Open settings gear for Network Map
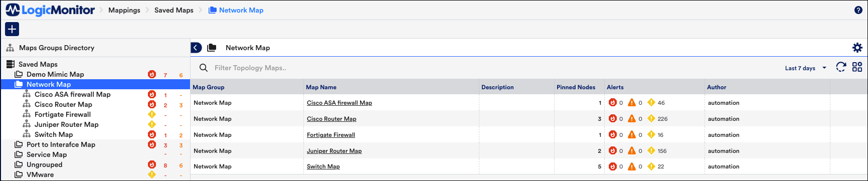868x181 pixels. pyautogui.click(x=857, y=48)
